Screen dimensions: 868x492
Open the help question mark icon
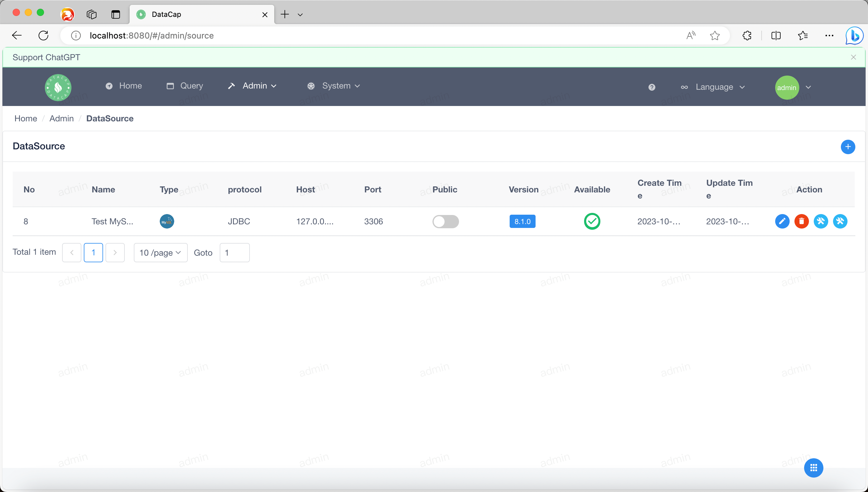point(652,87)
